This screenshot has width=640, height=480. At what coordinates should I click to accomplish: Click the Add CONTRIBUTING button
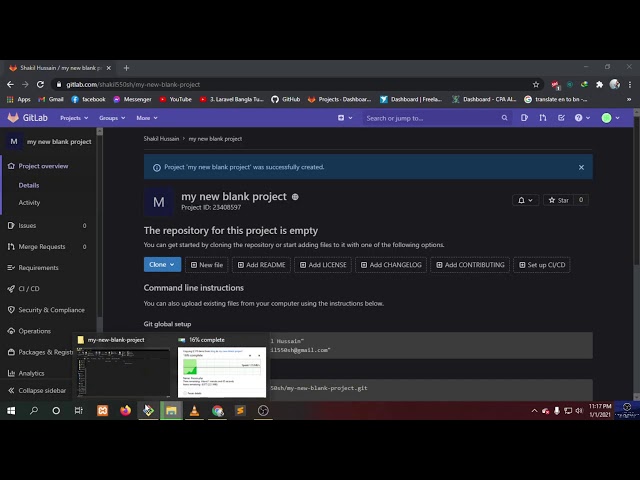click(x=470, y=265)
